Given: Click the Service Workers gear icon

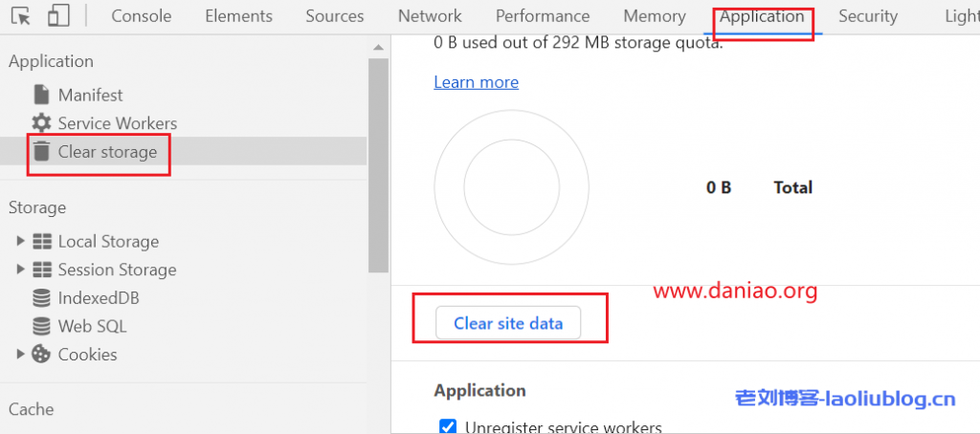Looking at the screenshot, I should tap(41, 123).
